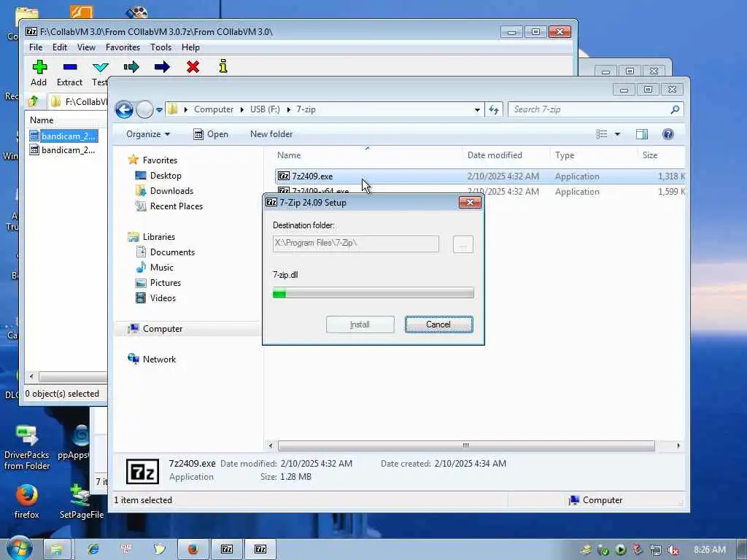Open the view options dropdown arrow
This screenshot has height=560, width=747.
pos(617,134)
